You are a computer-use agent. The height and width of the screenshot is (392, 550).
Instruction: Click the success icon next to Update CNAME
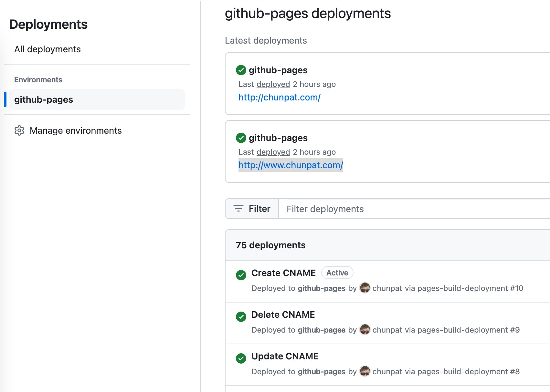(241, 358)
